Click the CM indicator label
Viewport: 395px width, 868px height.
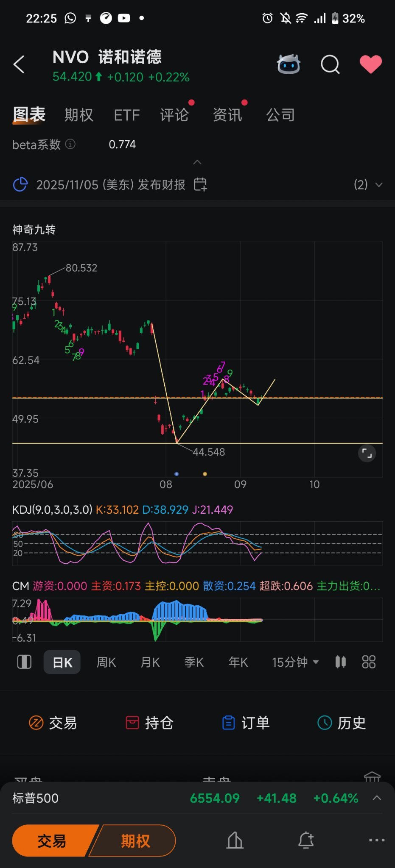[20, 586]
